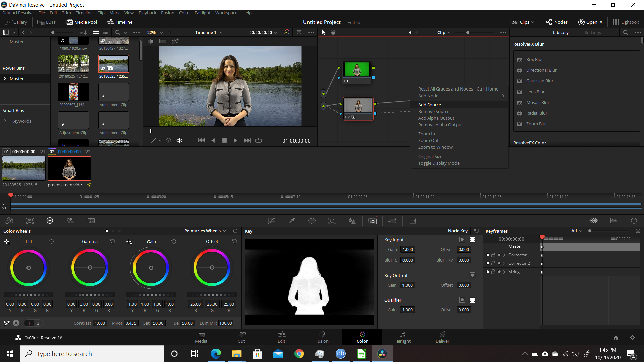Image resolution: width=644 pixels, height=362 pixels.
Task: Open the Lightbox view button
Action: [x=626, y=22]
